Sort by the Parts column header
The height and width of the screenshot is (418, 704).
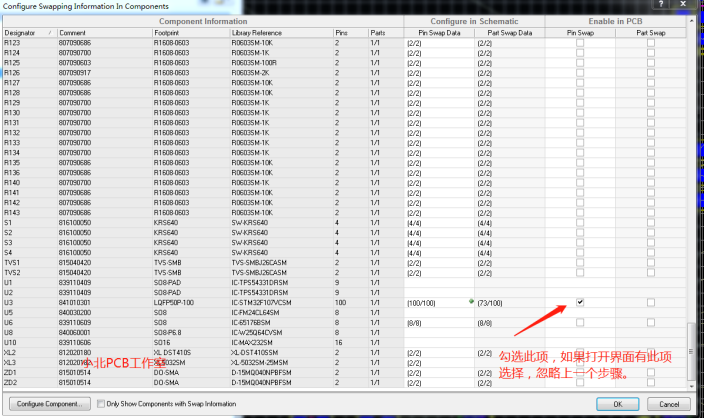click(386, 33)
